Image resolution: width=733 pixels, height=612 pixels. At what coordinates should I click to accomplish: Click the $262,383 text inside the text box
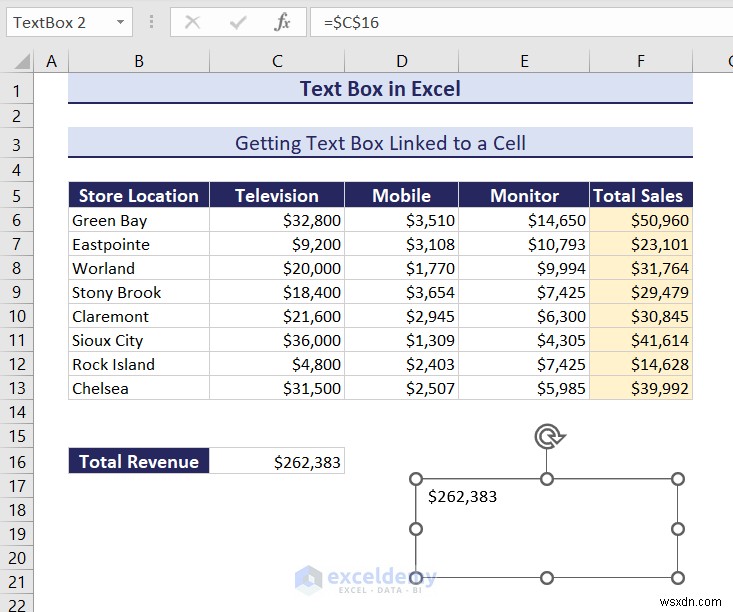[x=462, y=496]
